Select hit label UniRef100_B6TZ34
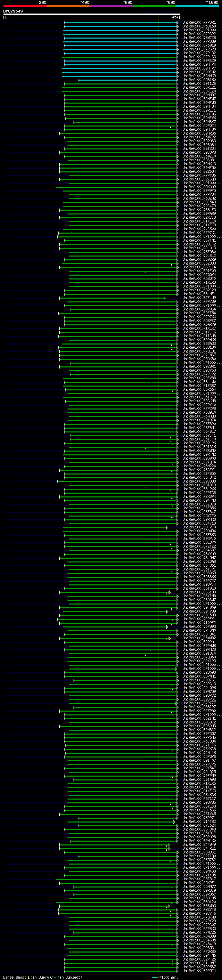The width and height of the screenshot is (222, 980). click(199, 149)
